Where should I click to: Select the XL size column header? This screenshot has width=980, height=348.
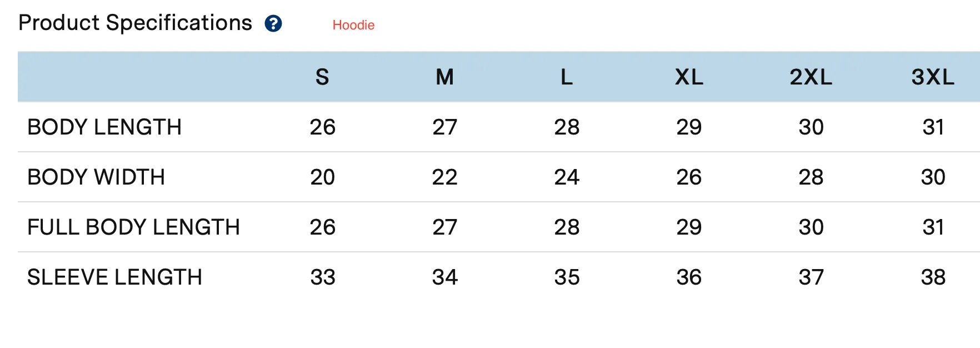tap(689, 77)
